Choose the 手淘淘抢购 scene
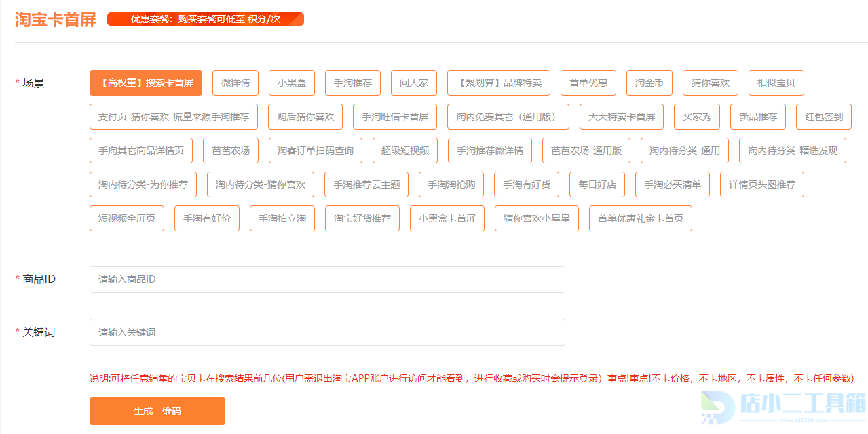868x434 pixels. point(451,184)
